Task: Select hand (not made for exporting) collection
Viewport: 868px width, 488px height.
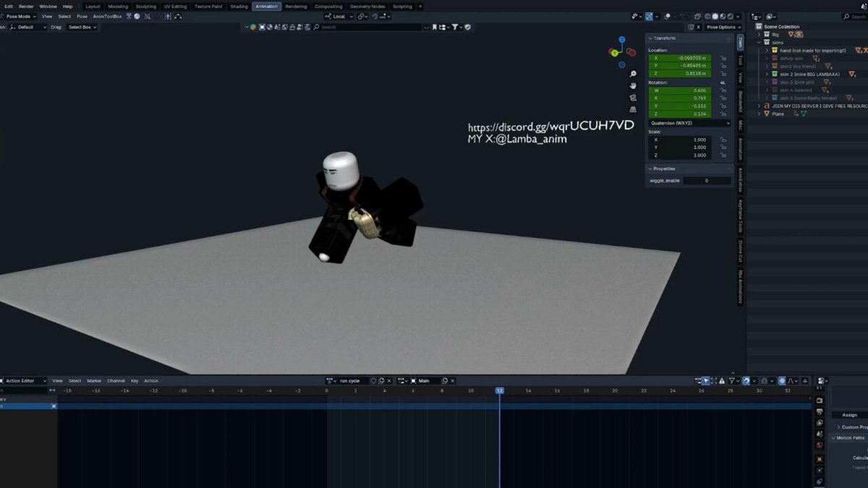Action: [x=813, y=50]
